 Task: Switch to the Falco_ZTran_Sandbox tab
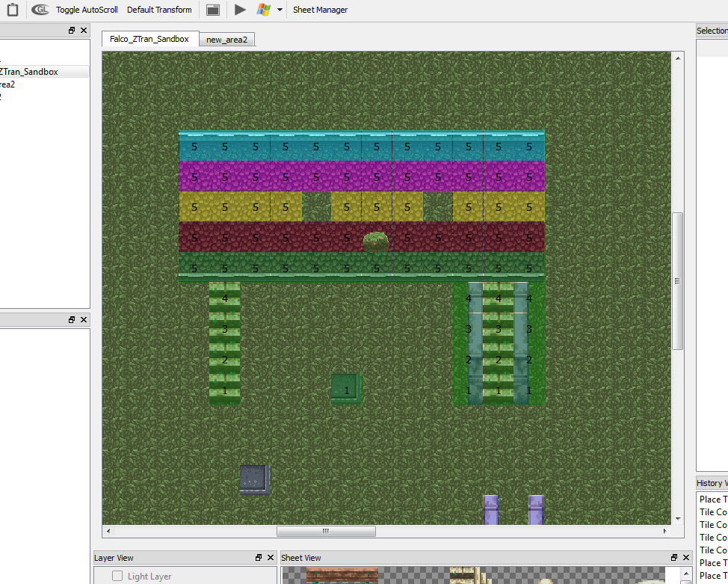pos(150,39)
